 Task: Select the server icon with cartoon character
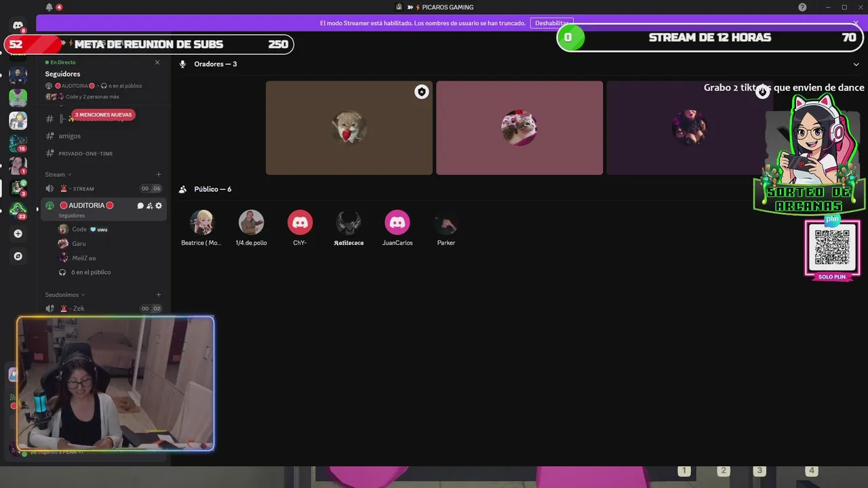[18, 121]
